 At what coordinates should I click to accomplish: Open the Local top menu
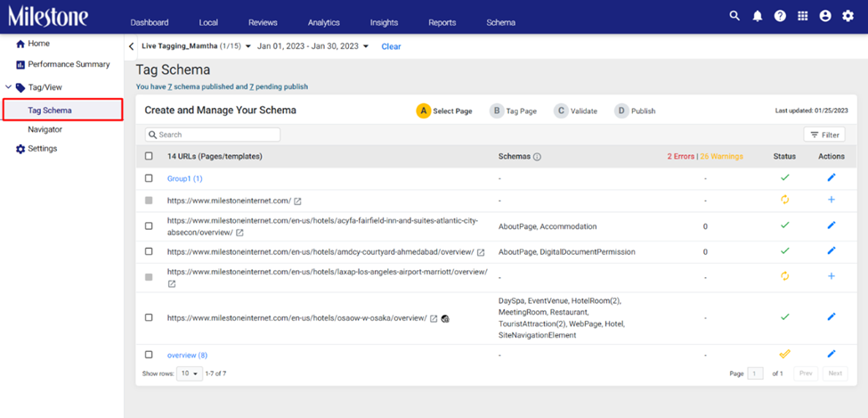pyautogui.click(x=208, y=23)
